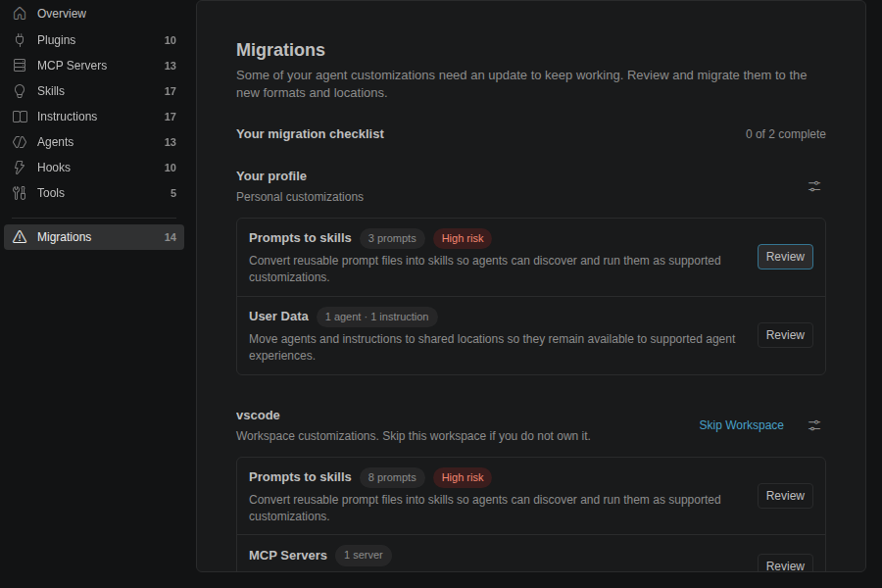Select Agents in the sidebar
882x588 pixels.
point(94,142)
